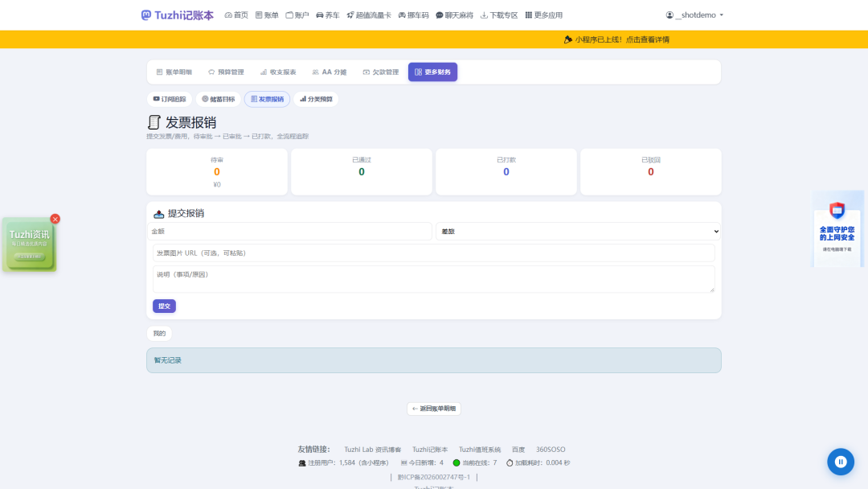Switch to 收支报表 tab

tap(278, 72)
